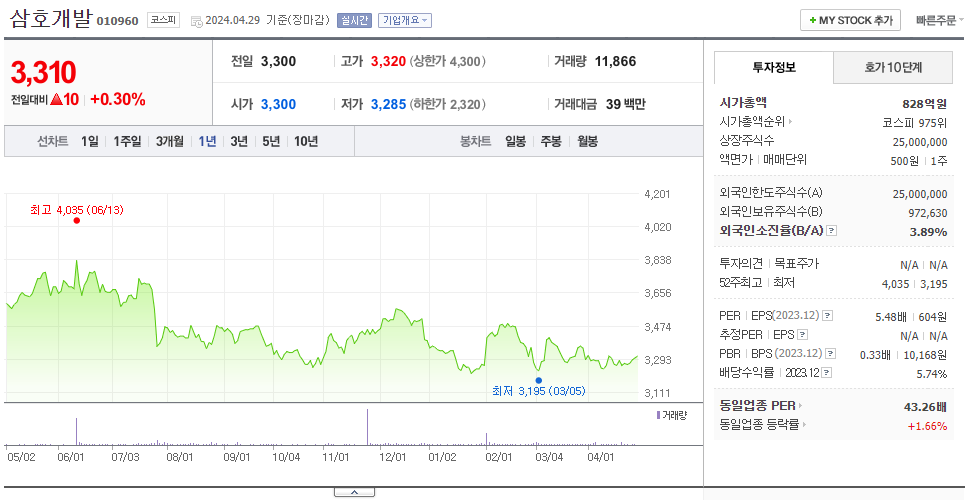Open help icon next to PER EPS(2023.12)

click(x=828, y=316)
